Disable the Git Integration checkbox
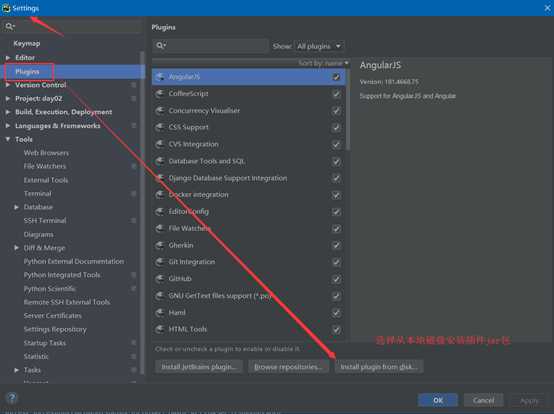This screenshot has height=414, width=554. 336,262
